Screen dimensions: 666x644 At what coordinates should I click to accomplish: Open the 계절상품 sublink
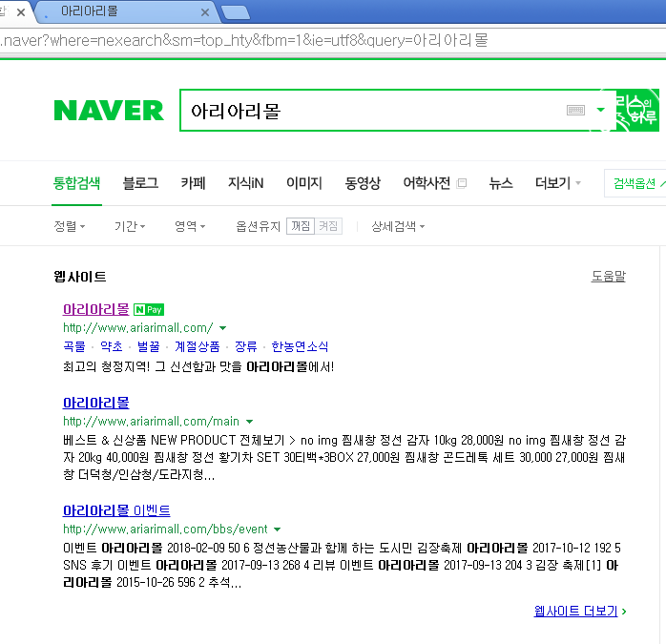pyautogui.click(x=198, y=346)
